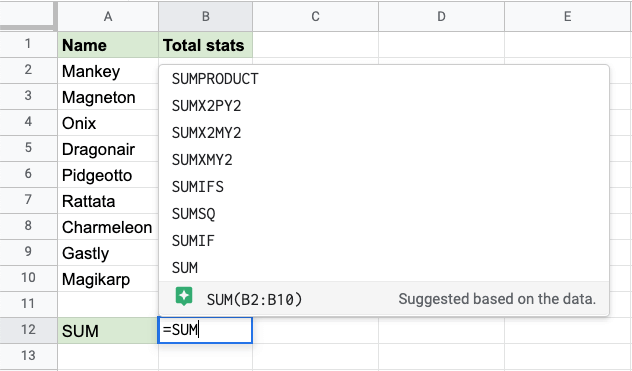Select the cell containing Charmeleon
632x371 pixels.
pyautogui.click(x=108, y=227)
